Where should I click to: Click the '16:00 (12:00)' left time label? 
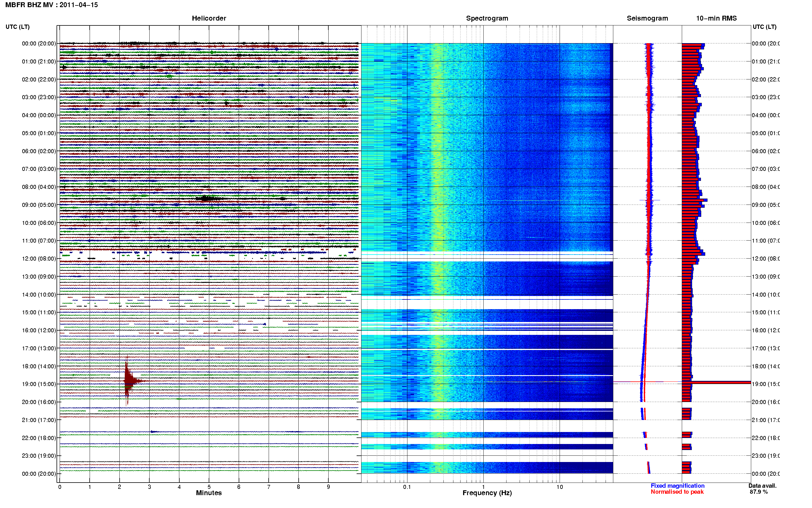point(39,330)
